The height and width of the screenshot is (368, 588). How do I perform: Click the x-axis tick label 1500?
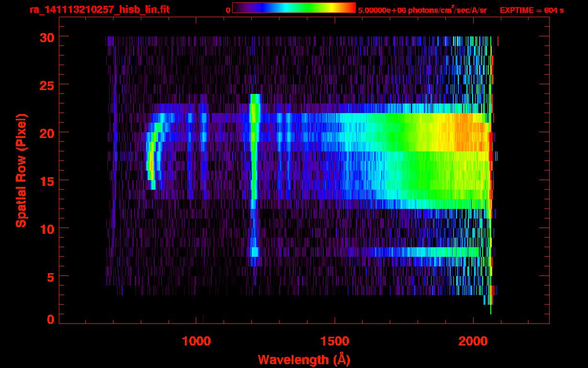[335, 341]
